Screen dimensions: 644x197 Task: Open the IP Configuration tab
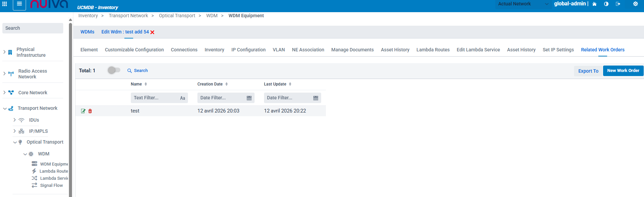coord(248,50)
